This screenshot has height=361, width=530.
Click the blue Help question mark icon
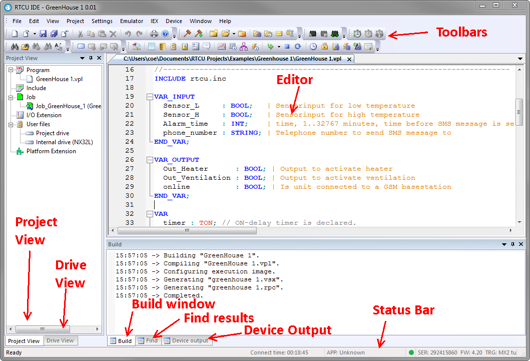(x=165, y=33)
